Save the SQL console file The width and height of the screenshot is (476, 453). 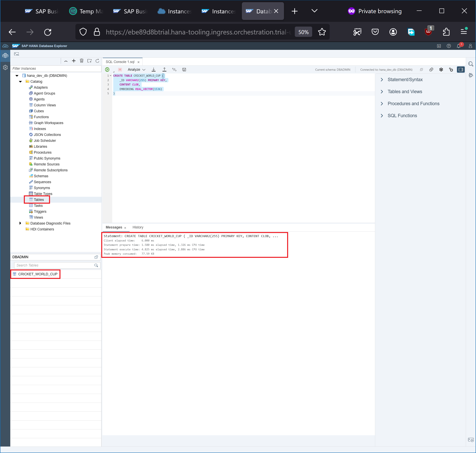184,70
